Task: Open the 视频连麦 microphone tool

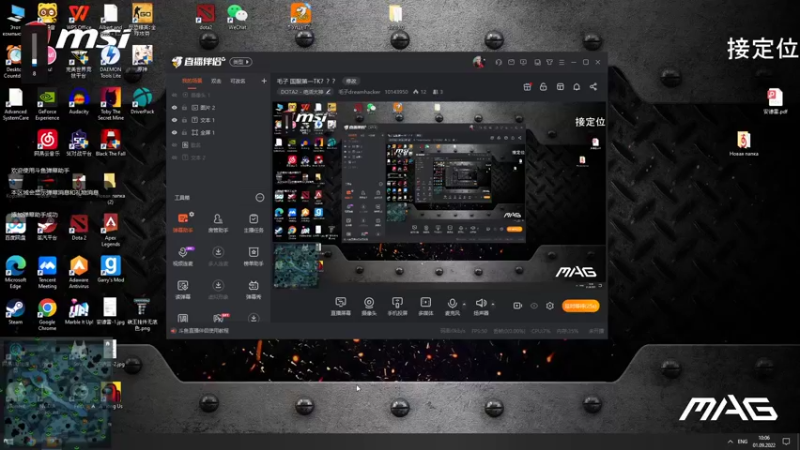Action: [x=183, y=256]
